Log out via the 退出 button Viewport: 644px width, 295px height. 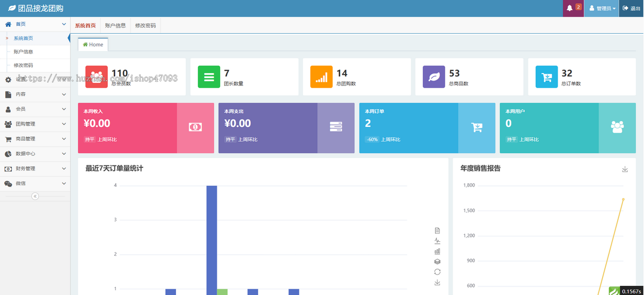632,8
